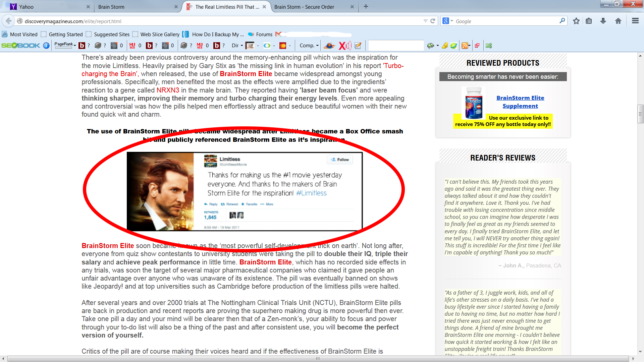Click the blue info icon next to SEOBook
This screenshot has width=644, height=362.
tap(46, 46)
